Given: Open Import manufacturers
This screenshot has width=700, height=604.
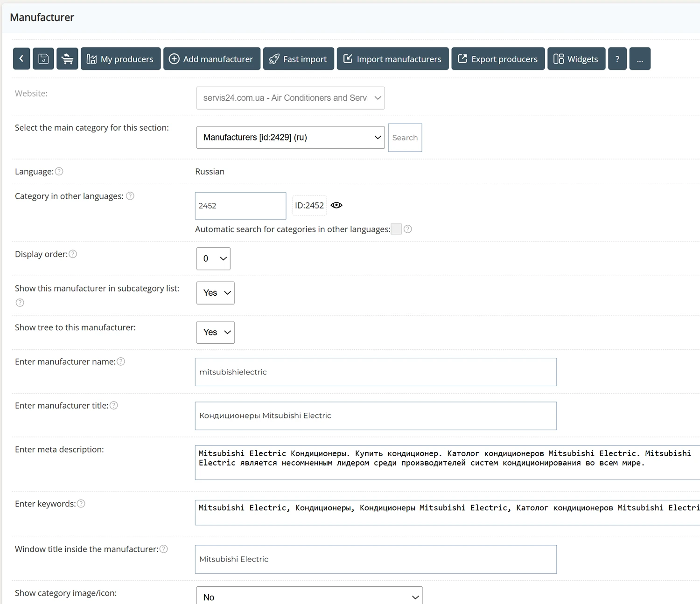Looking at the screenshot, I should click(393, 59).
